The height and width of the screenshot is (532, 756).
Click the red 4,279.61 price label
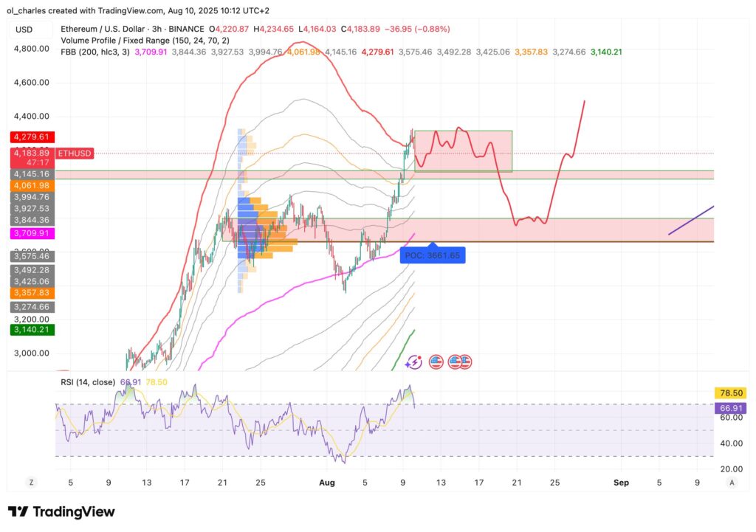pyautogui.click(x=30, y=137)
